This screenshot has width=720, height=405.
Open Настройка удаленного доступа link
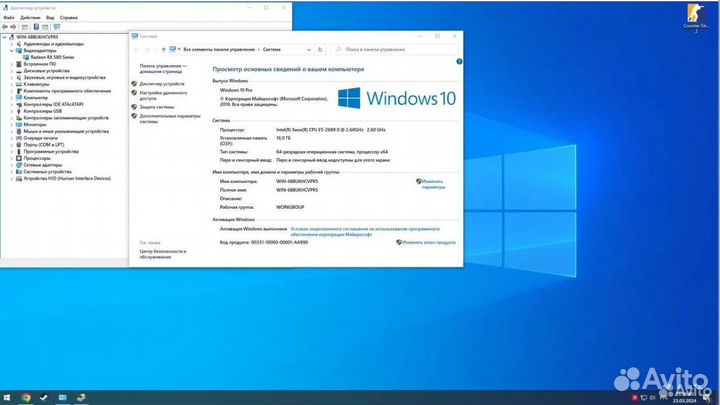coord(163,96)
